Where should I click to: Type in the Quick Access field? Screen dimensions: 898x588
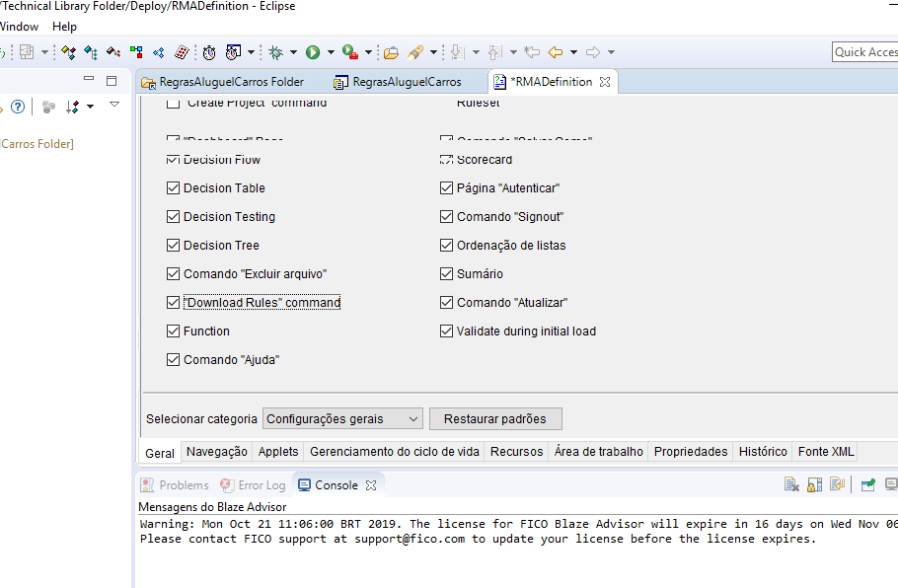(x=864, y=51)
